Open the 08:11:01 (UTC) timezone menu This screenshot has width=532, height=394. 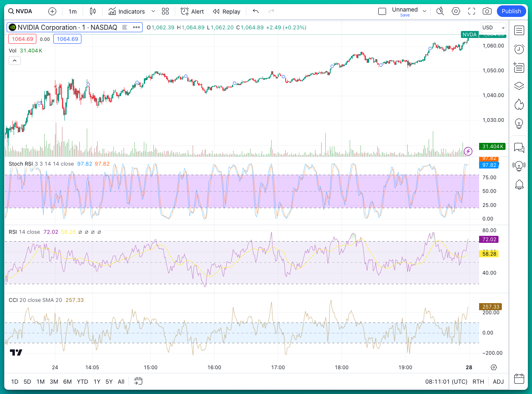(x=446, y=382)
